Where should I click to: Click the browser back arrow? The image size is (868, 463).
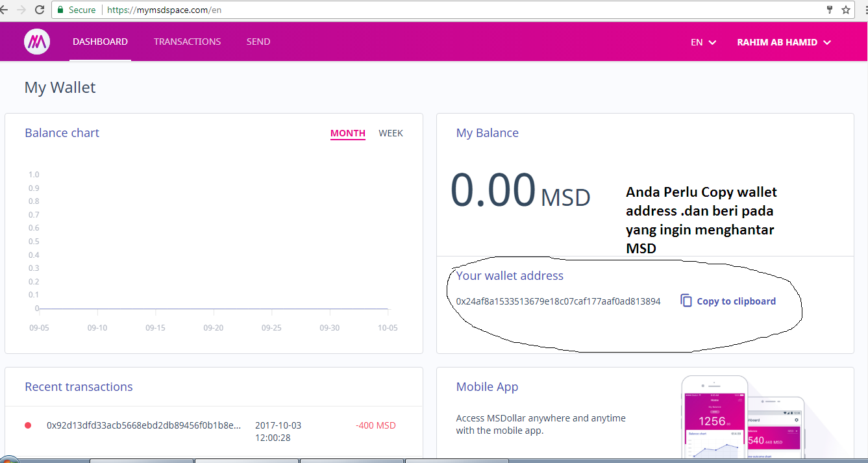click(8, 10)
